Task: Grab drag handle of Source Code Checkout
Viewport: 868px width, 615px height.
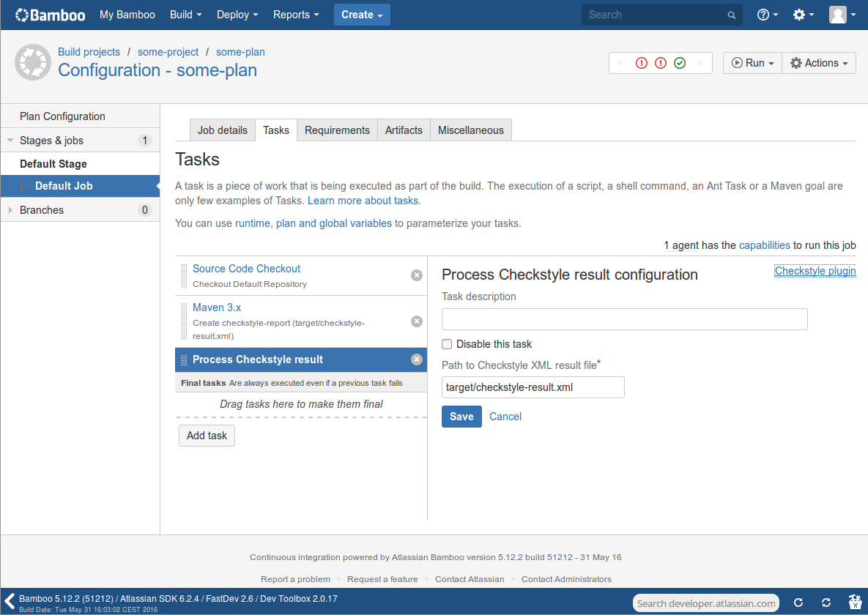Action: [x=185, y=276]
